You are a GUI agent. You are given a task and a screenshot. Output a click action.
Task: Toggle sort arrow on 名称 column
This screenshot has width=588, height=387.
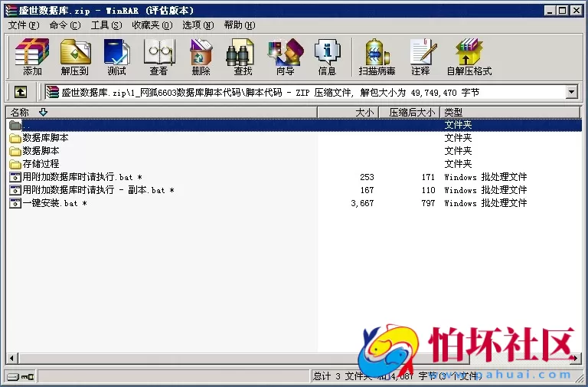click(x=43, y=112)
